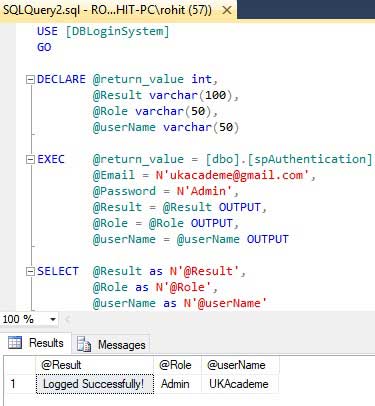Click the USE keyword in the editor

pos(47,31)
